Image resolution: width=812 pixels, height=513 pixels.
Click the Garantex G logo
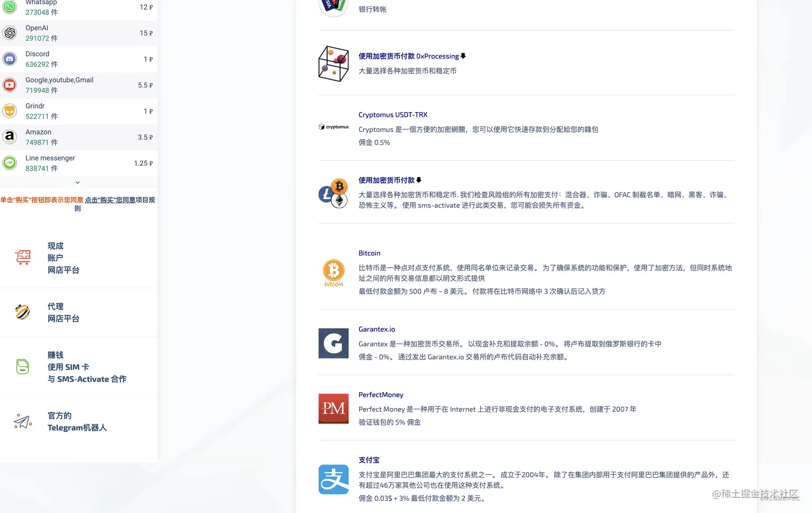[x=334, y=343]
